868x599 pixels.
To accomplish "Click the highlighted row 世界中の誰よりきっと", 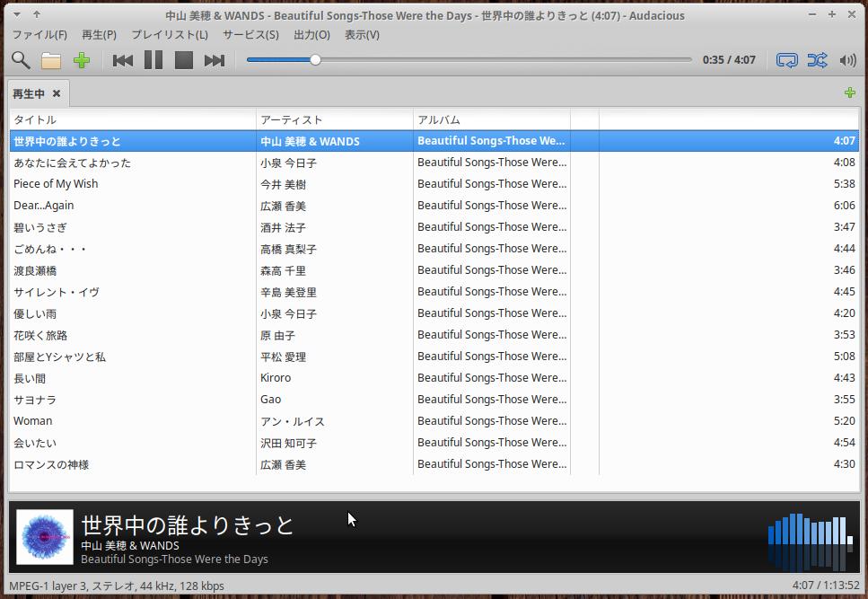I will point(434,141).
